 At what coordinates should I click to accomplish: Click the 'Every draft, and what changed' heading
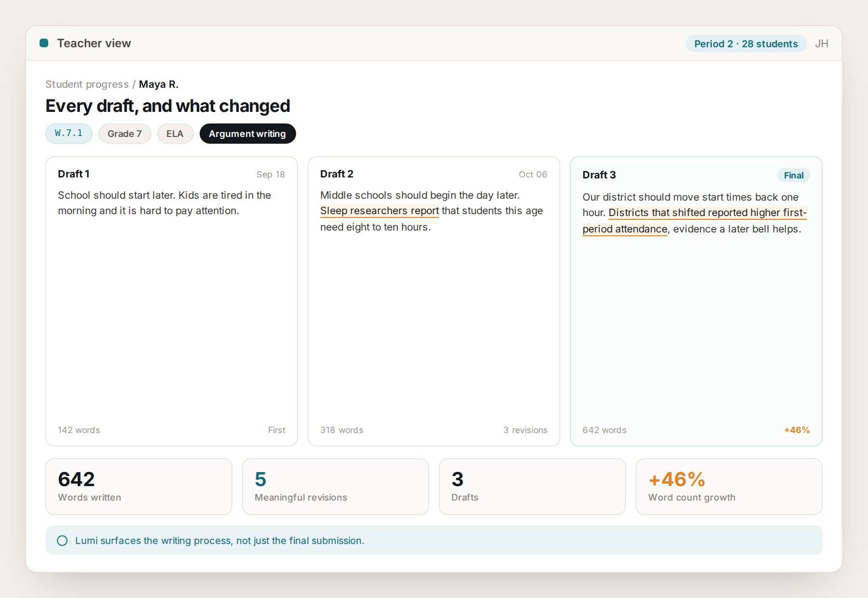[168, 106]
